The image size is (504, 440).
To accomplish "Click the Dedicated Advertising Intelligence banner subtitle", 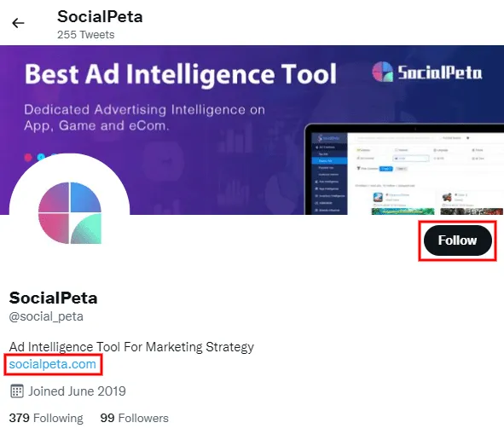I will click(x=145, y=118).
